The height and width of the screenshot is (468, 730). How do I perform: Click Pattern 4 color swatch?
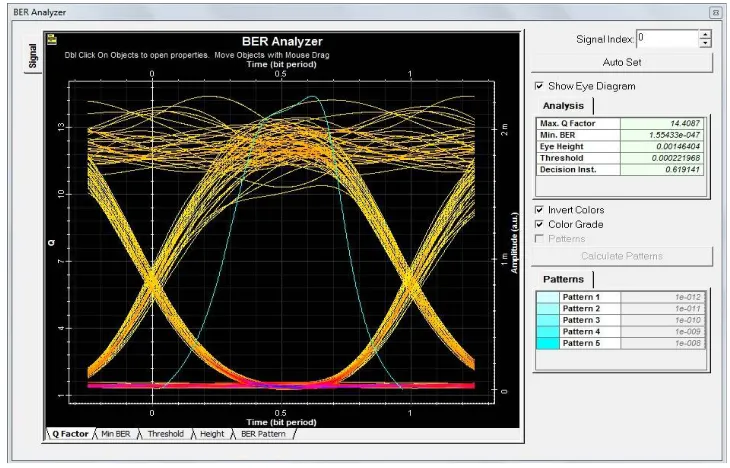pyautogui.click(x=548, y=332)
